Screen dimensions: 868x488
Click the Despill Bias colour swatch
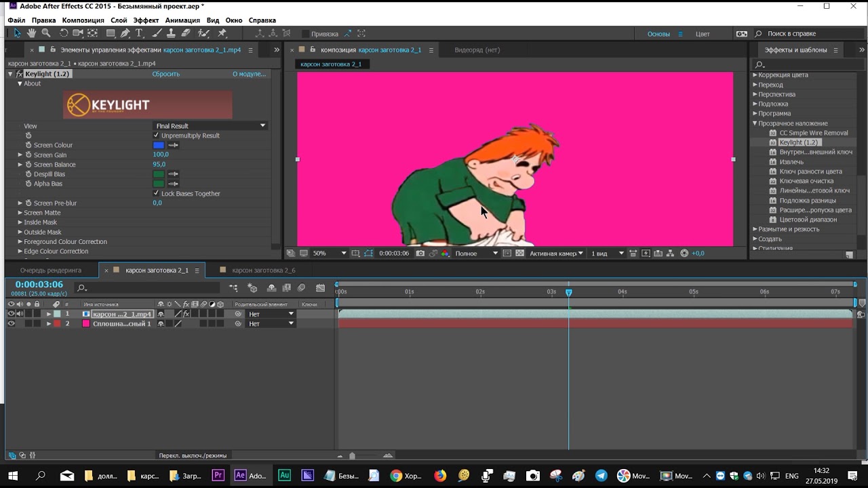pos(159,174)
